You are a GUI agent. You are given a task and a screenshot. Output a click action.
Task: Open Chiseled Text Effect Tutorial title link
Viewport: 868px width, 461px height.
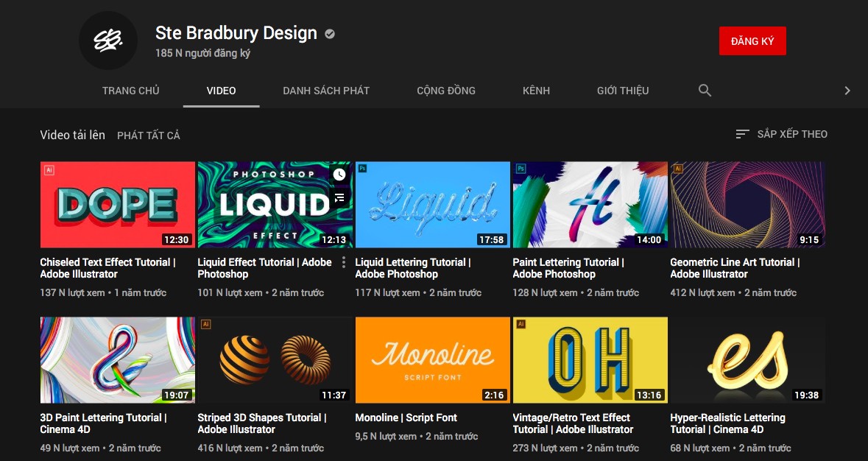(x=108, y=268)
